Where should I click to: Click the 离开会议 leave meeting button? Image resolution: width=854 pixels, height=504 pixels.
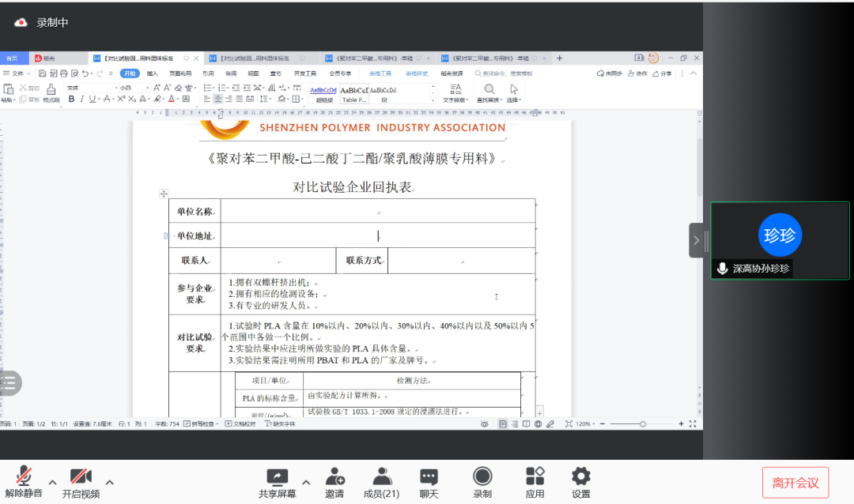[x=795, y=483]
